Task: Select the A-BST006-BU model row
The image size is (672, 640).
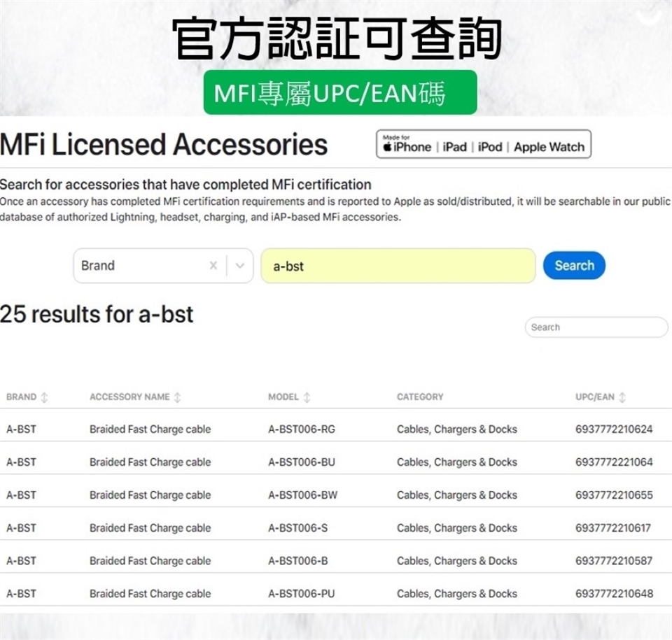Action: [x=302, y=462]
